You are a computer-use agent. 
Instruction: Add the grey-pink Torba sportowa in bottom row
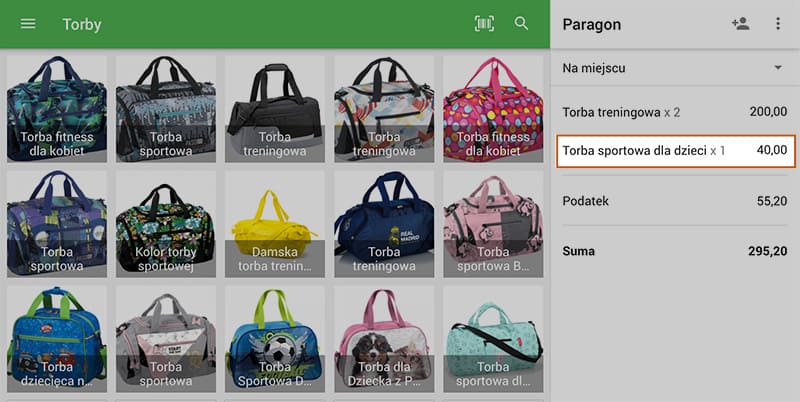tap(166, 339)
